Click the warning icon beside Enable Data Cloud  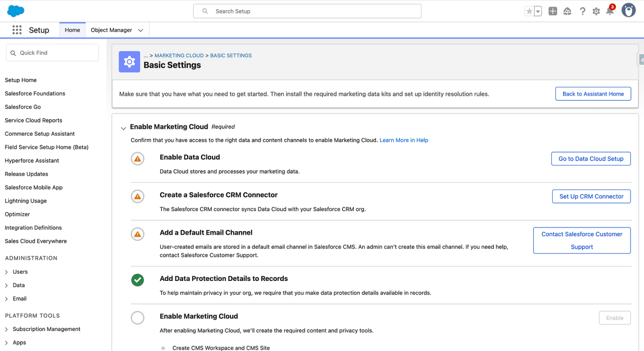138,159
